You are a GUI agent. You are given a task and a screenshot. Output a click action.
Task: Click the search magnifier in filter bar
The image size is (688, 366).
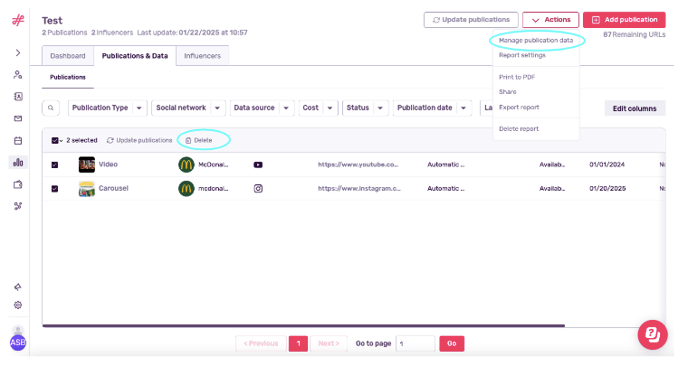pos(51,108)
